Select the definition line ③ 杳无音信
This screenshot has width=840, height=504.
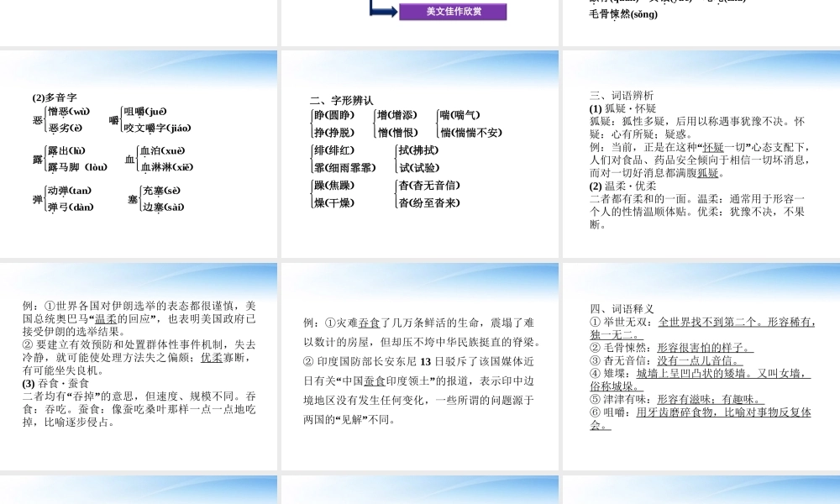point(666,361)
